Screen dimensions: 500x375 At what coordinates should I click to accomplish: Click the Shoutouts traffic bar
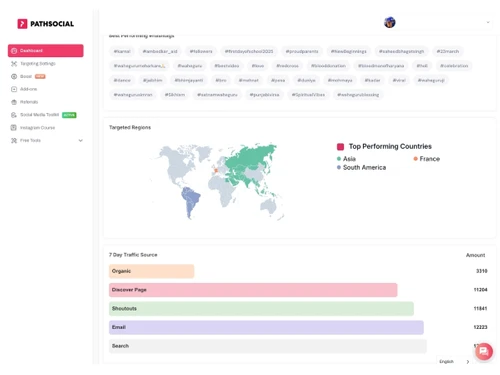click(261, 308)
